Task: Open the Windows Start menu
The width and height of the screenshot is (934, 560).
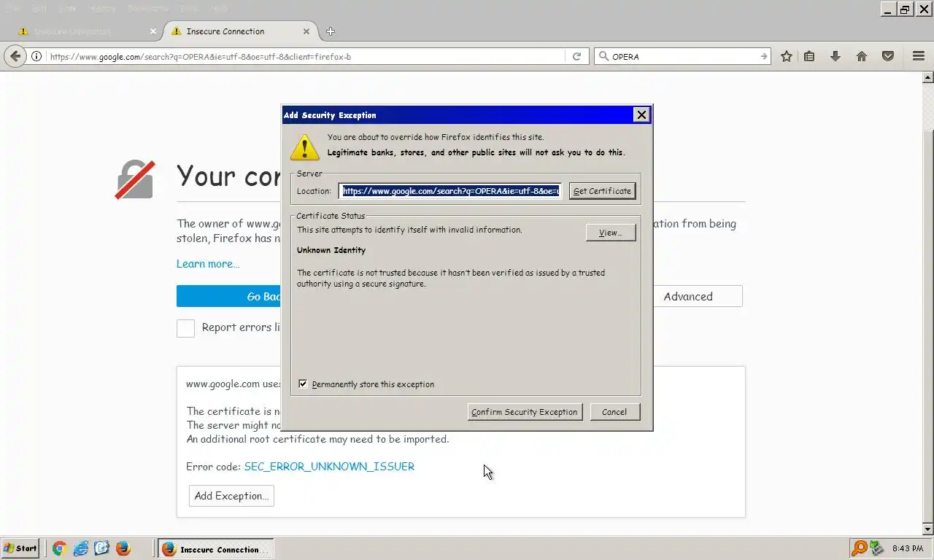Action: [x=20, y=548]
